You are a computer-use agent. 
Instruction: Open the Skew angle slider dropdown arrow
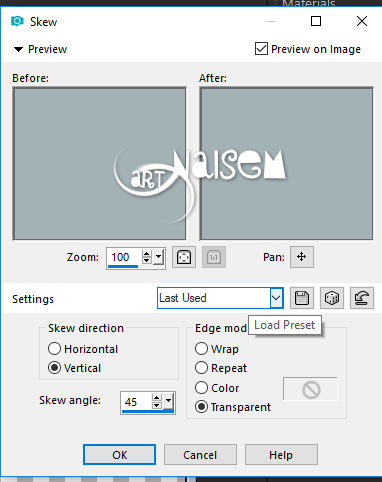(x=169, y=401)
